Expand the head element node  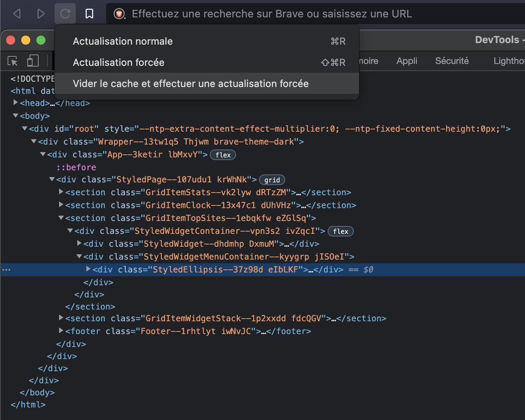[x=16, y=103]
